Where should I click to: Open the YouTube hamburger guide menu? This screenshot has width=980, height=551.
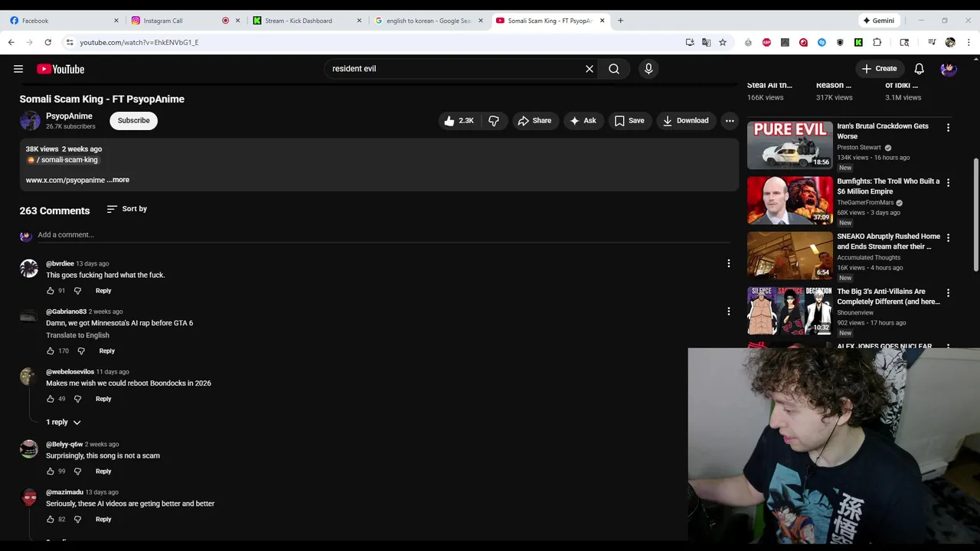[18, 69]
